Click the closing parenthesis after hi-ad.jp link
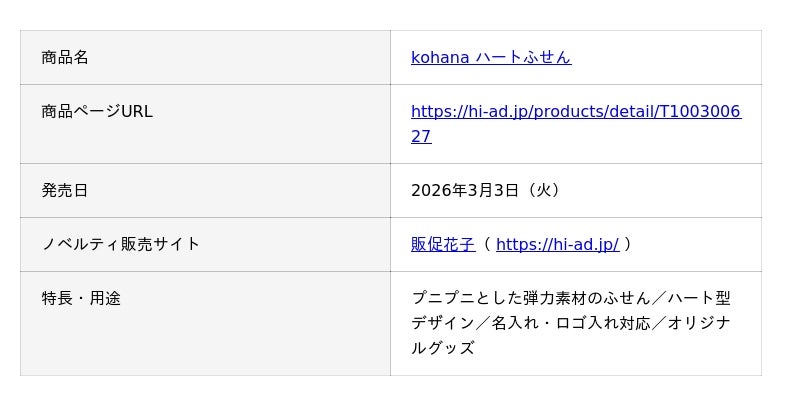 point(628,244)
